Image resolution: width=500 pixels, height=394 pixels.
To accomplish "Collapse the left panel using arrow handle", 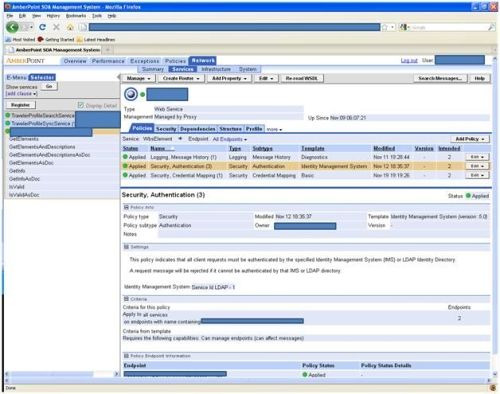I will click(x=118, y=77).
